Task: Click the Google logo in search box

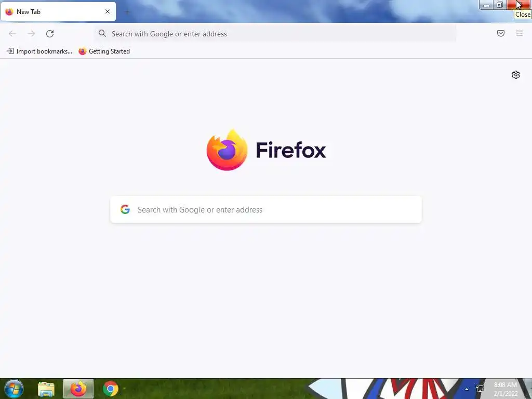Action: 125,209
